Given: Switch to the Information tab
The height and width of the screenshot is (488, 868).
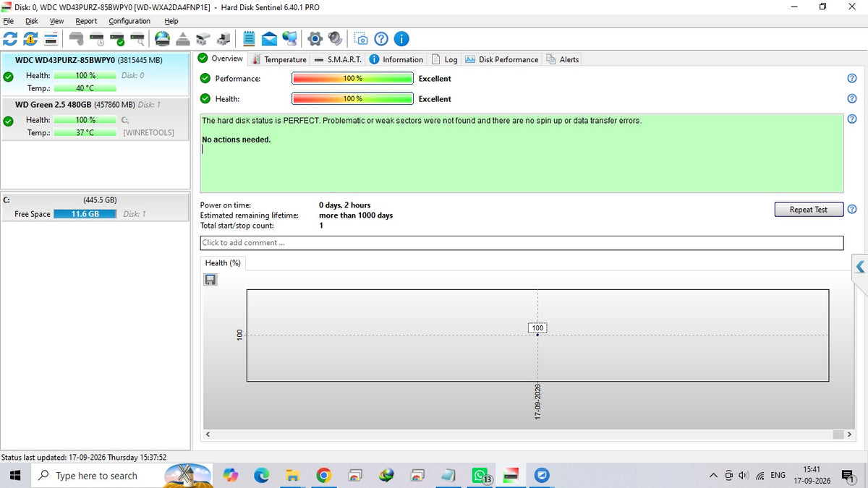Looking at the screenshot, I should click(x=396, y=59).
